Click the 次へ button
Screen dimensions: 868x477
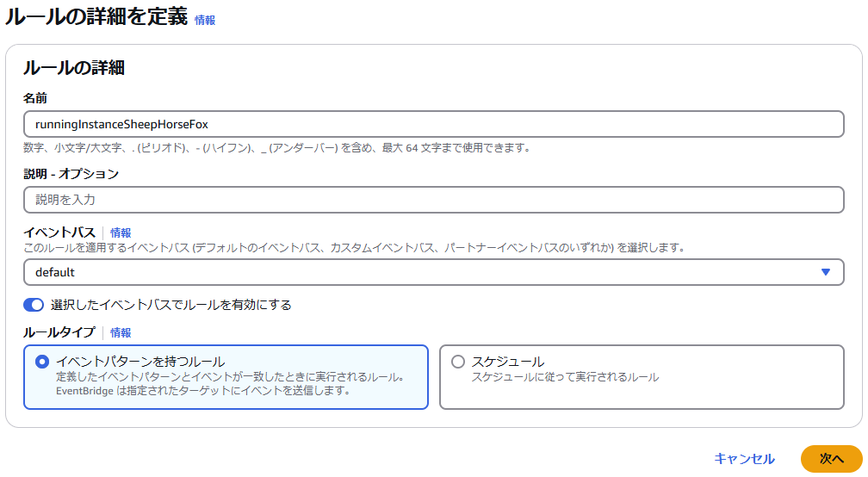832,459
